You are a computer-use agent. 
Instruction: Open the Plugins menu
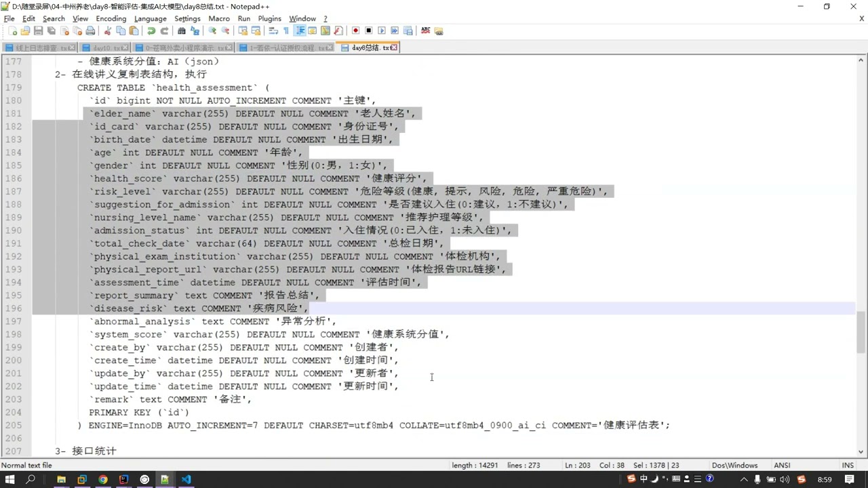tap(269, 18)
